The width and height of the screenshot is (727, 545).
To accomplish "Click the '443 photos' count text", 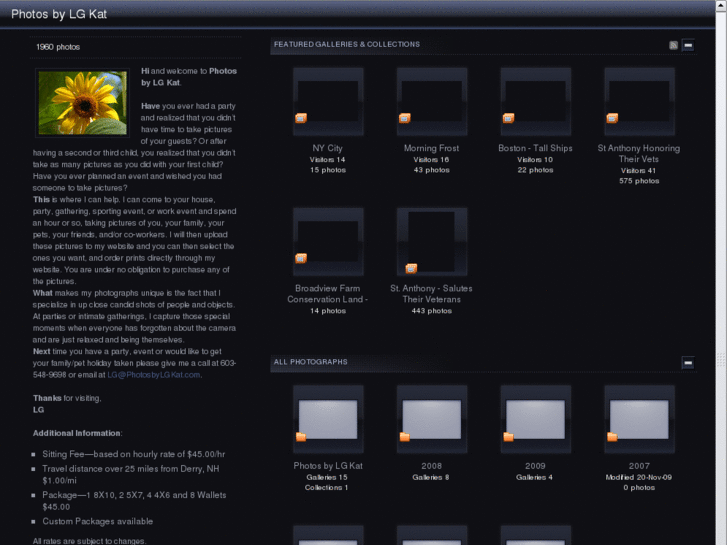I will pyautogui.click(x=431, y=311).
